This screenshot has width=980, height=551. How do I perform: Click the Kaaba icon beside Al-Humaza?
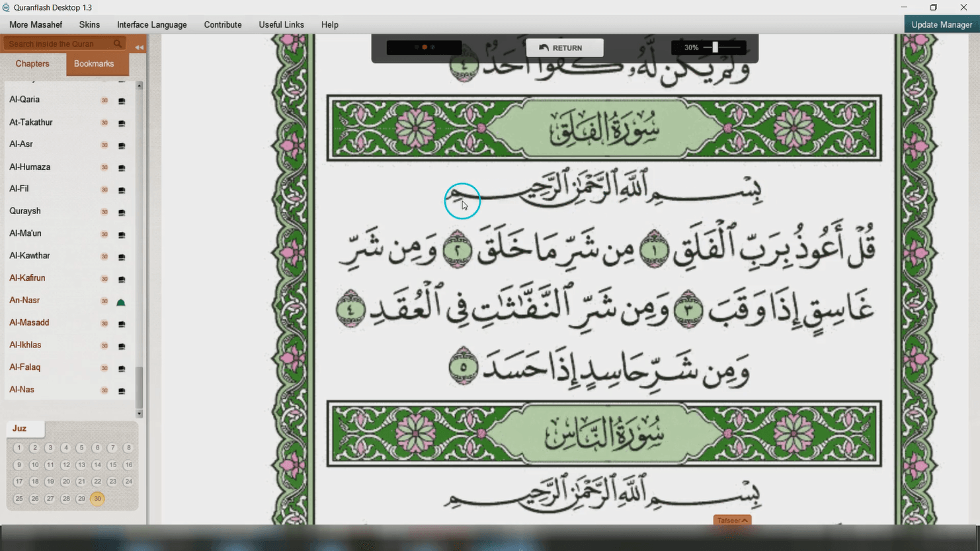(122, 168)
